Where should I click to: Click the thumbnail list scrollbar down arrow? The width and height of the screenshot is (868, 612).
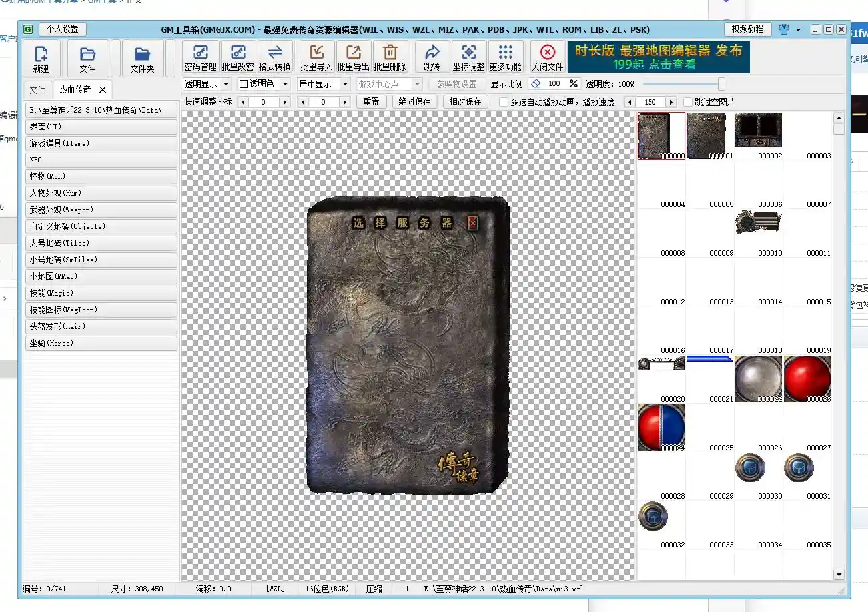[x=839, y=574]
